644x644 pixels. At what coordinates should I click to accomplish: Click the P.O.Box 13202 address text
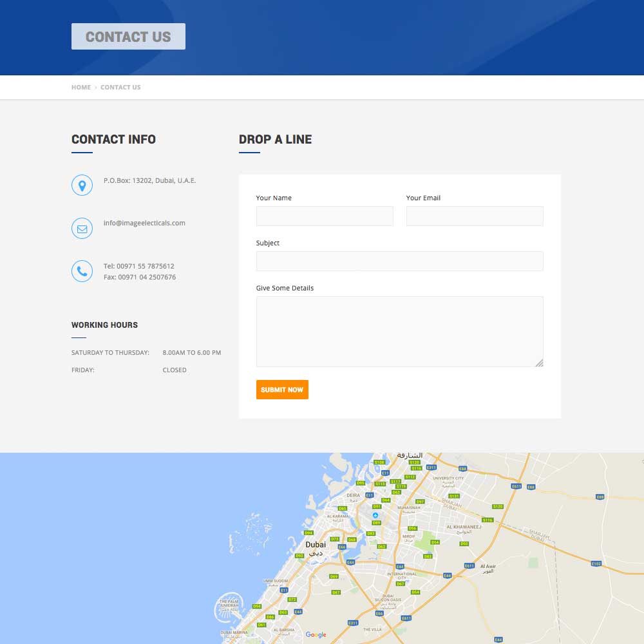[149, 181]
